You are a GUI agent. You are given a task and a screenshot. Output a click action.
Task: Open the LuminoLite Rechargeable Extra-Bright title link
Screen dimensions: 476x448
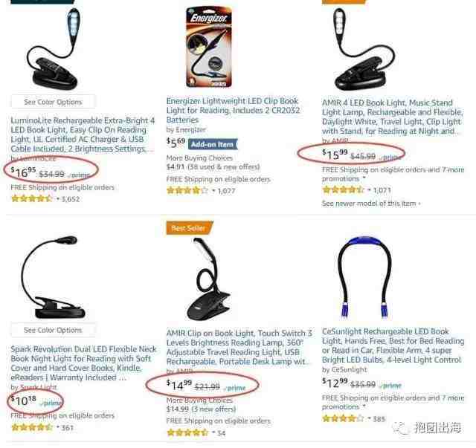(83, 134)
